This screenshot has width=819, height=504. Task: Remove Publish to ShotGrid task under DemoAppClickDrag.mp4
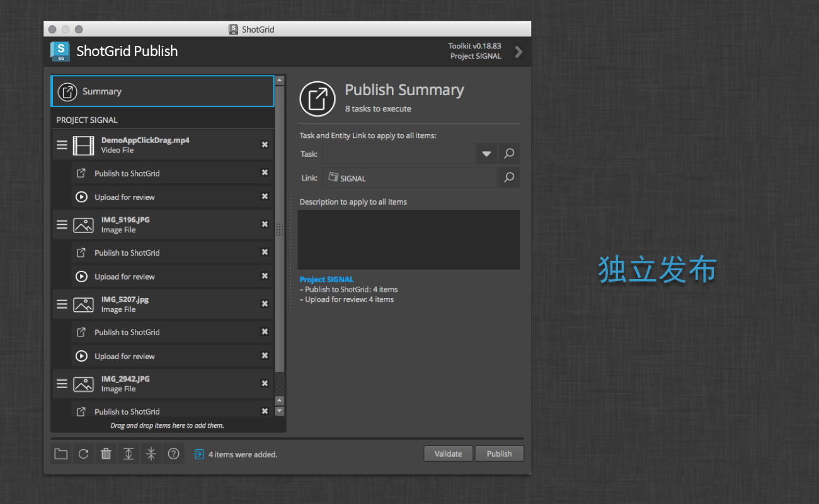coord(265,173)
